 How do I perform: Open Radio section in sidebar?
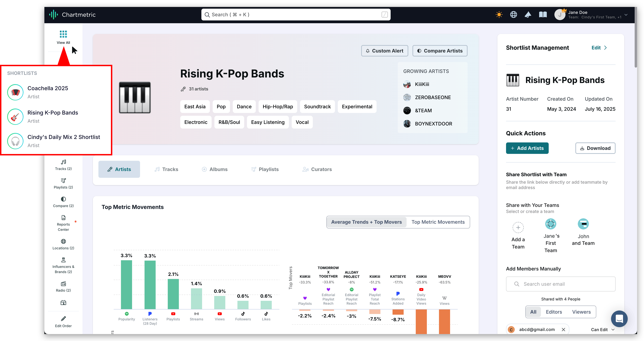(63, 286)
